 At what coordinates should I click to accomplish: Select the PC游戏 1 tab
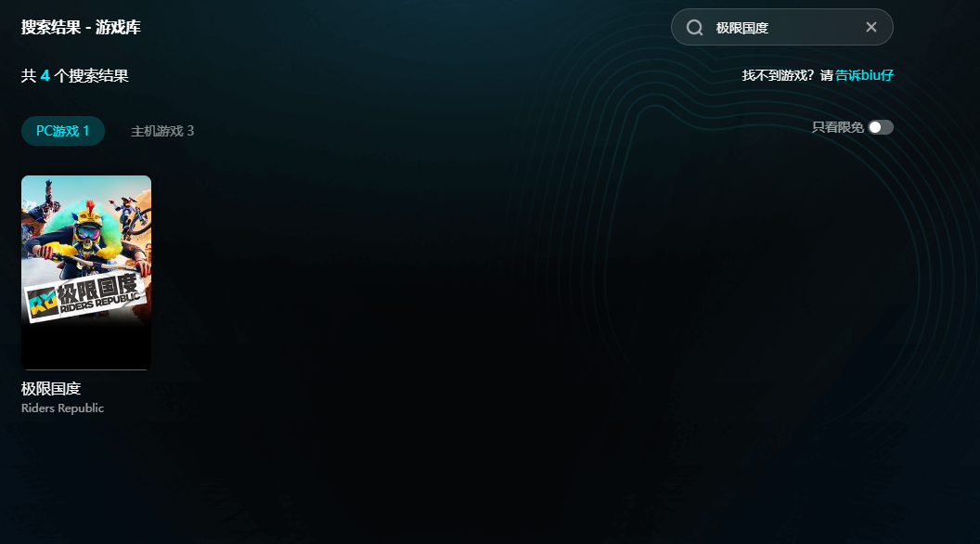point(62,131)
